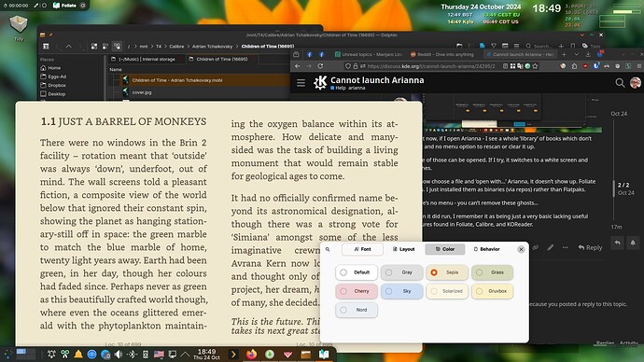Close the Foliate preferences dialog

point(521,249)
